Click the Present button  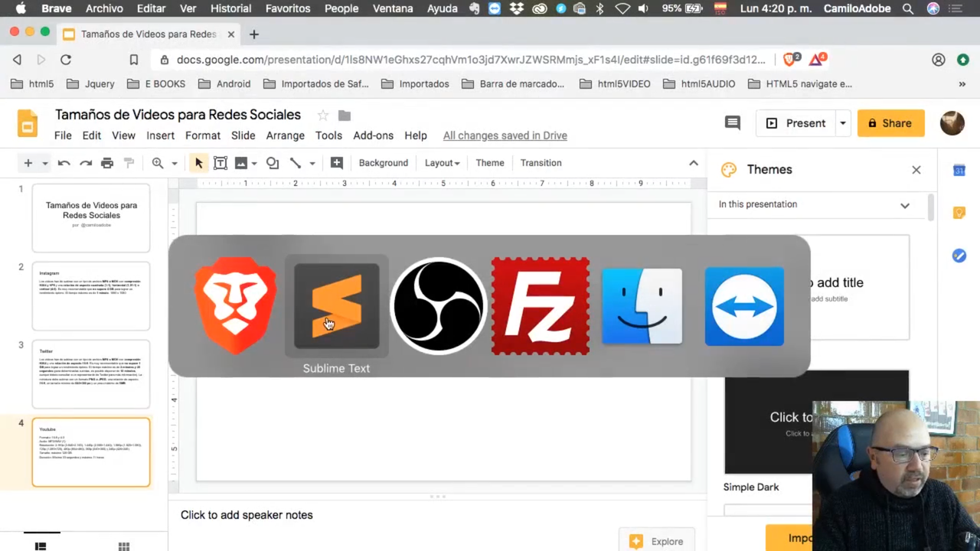click(x=796, y=123)
